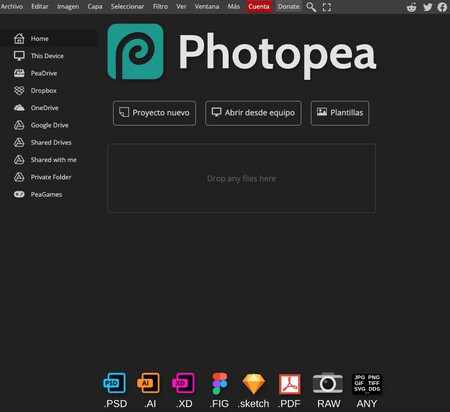Open the Ver menu
This screenshot has width=450, height=412.
(x=181, y=7)
